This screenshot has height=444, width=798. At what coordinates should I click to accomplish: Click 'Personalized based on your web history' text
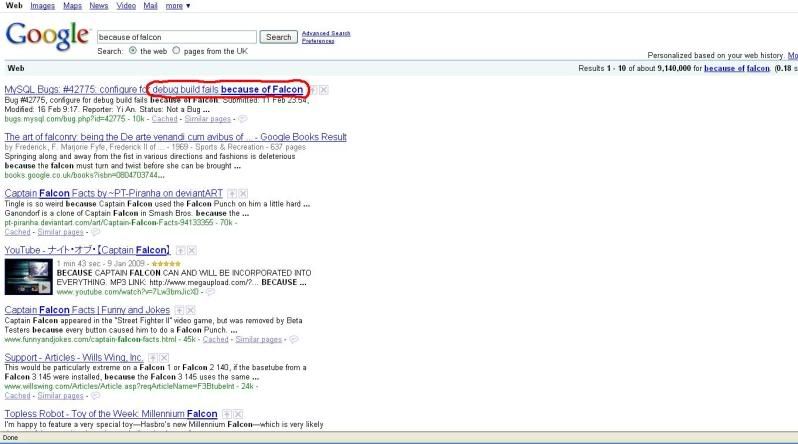716,55
